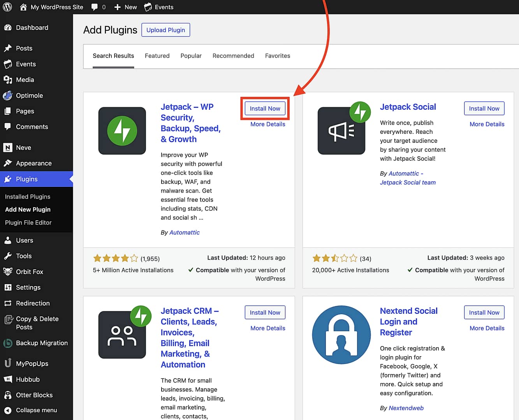This screenshot has height=420, width=519.
Task: Click the MyPopUps icon in sidebar
Action: [8, 364]
